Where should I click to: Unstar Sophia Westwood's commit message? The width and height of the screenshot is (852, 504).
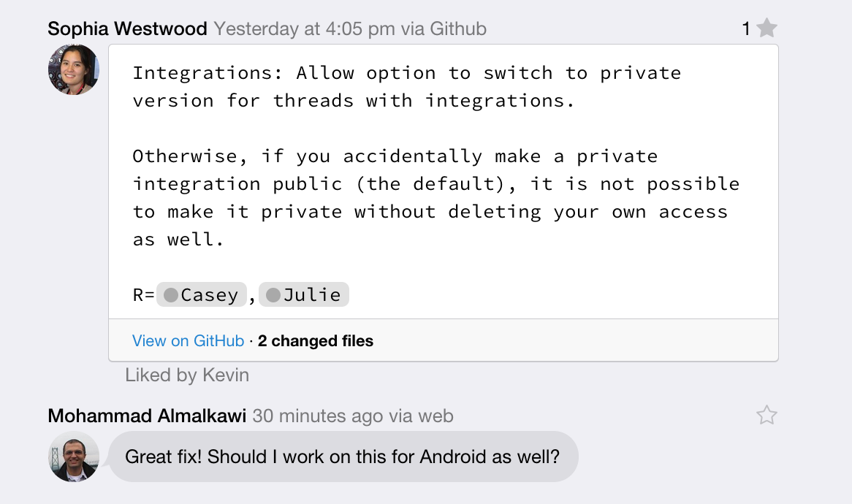click(x=767, y=28)
